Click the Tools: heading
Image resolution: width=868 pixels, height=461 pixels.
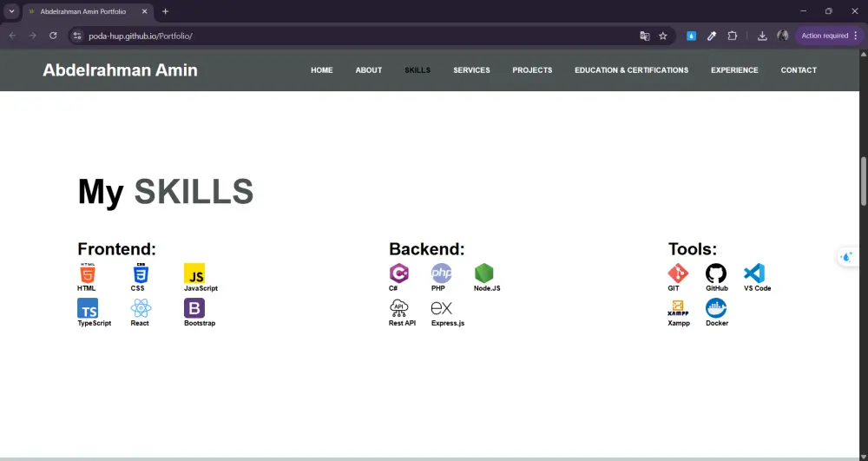tap(693, 249)
